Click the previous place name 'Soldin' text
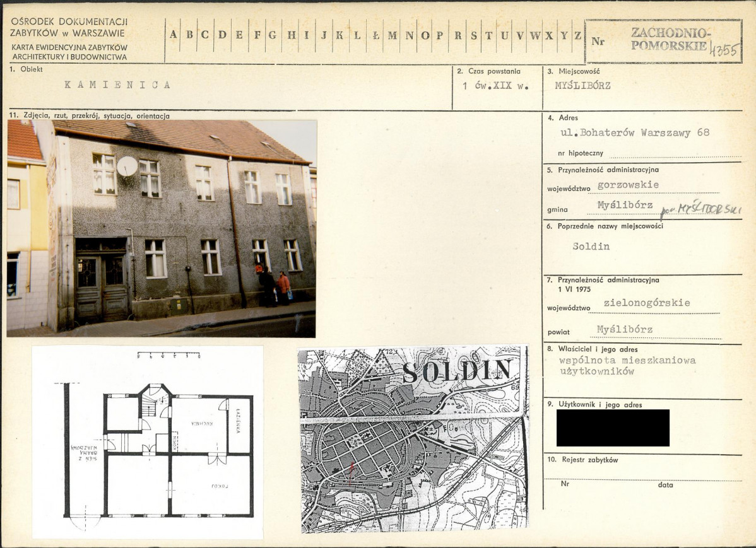 (591, 247)
